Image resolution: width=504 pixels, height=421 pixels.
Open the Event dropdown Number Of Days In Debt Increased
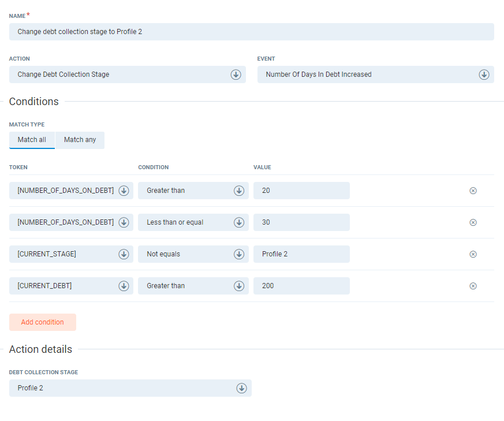click(375, 74)
